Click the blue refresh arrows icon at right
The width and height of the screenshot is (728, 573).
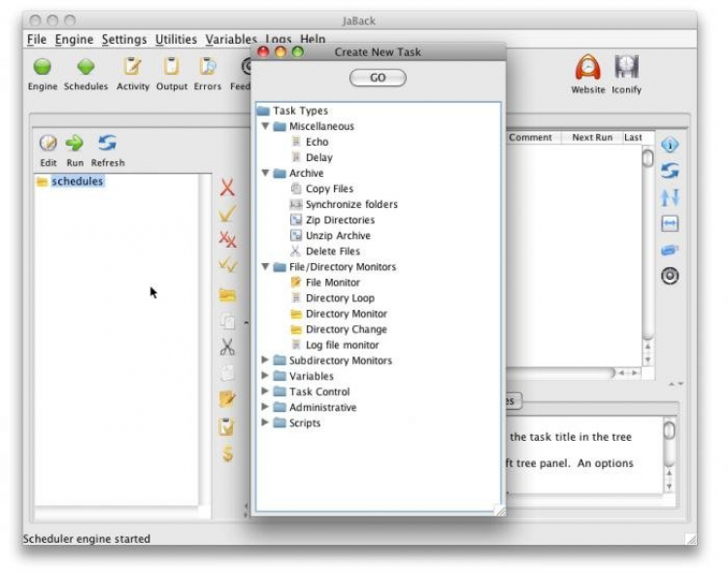[670, 171]
